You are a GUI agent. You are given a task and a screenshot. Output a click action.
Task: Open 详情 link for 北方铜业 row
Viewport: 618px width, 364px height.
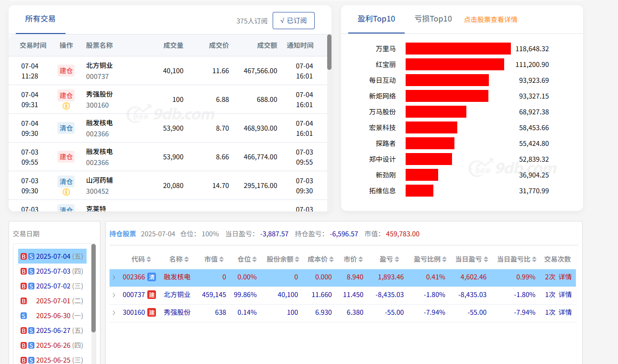point(565,295)
